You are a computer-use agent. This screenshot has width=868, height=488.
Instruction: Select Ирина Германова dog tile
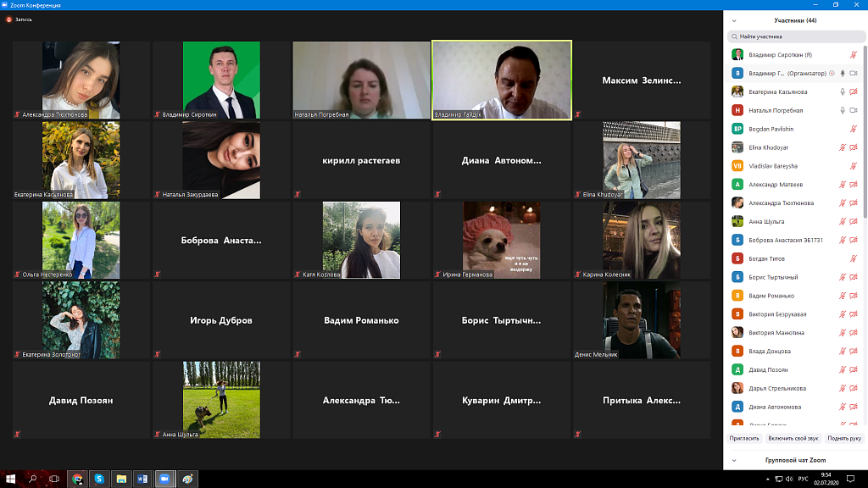502,240
